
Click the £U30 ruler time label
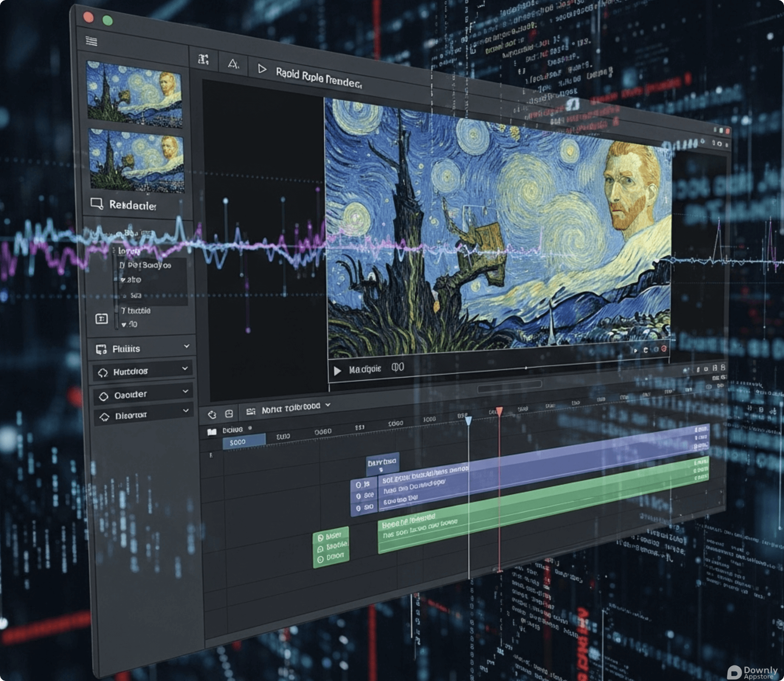(283, 436)
